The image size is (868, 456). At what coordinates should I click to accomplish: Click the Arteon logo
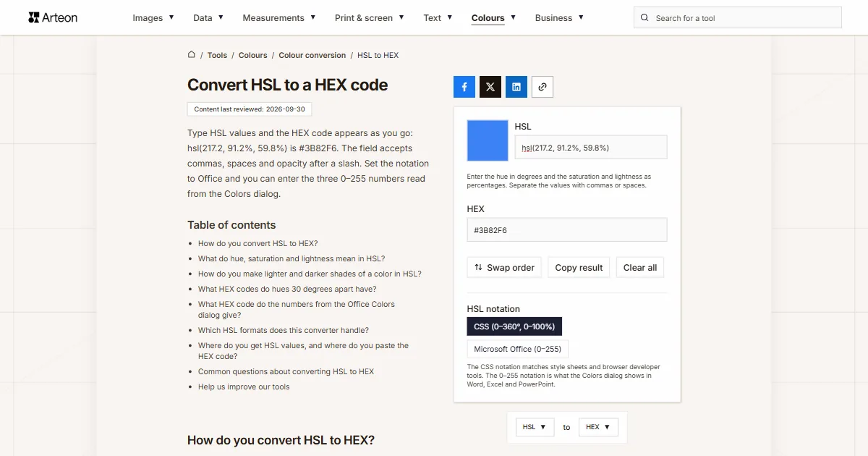click(53, 17)
